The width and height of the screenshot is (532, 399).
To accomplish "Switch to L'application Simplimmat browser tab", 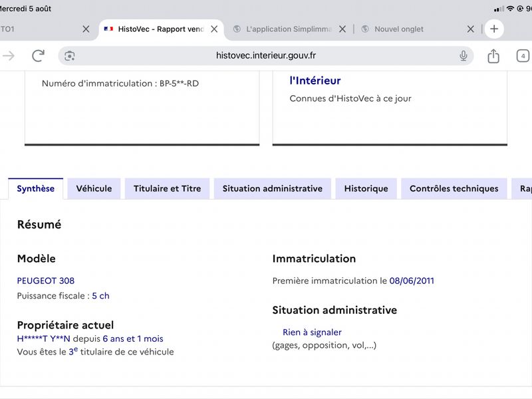I will [x=289, y=29].
